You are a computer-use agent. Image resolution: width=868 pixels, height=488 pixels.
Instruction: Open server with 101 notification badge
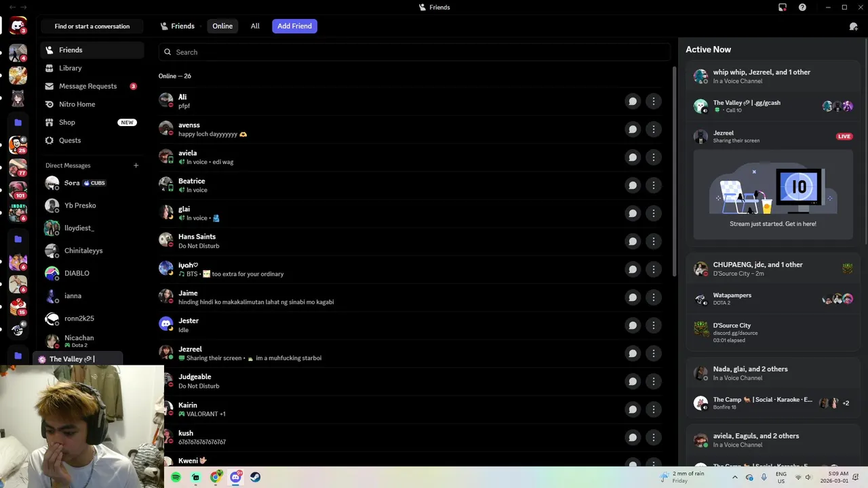18,189
